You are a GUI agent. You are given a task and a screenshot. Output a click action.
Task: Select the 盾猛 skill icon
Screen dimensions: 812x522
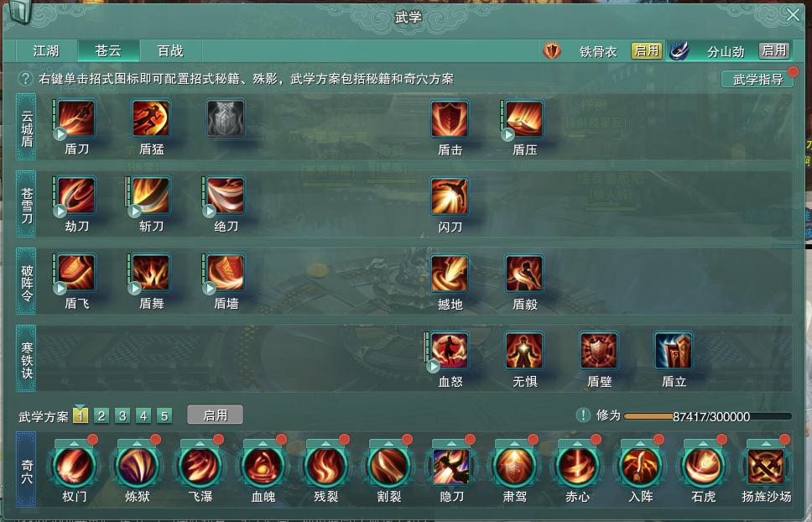point(151,118)
